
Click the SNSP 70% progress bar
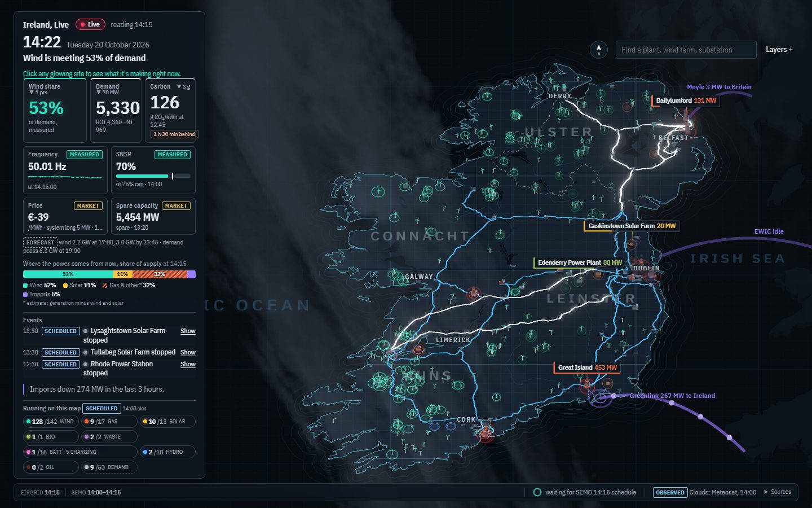tap(153, 176)
